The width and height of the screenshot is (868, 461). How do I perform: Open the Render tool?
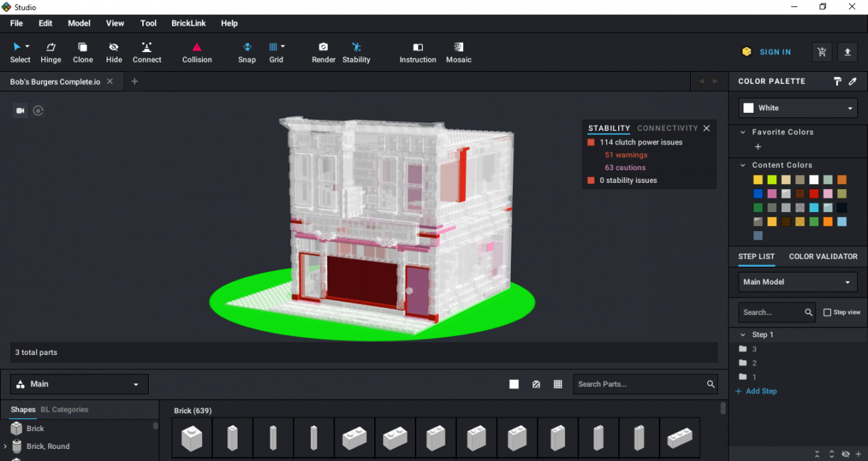click(x=324, y=53)
